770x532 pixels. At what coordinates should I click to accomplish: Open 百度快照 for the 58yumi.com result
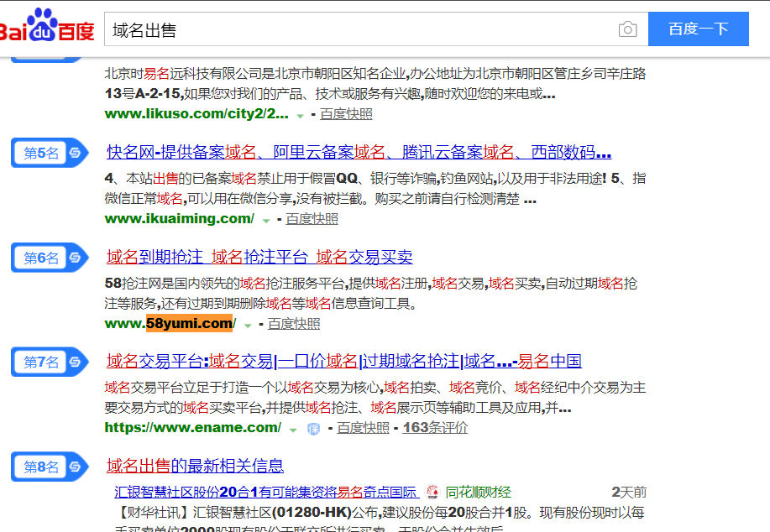294,323
